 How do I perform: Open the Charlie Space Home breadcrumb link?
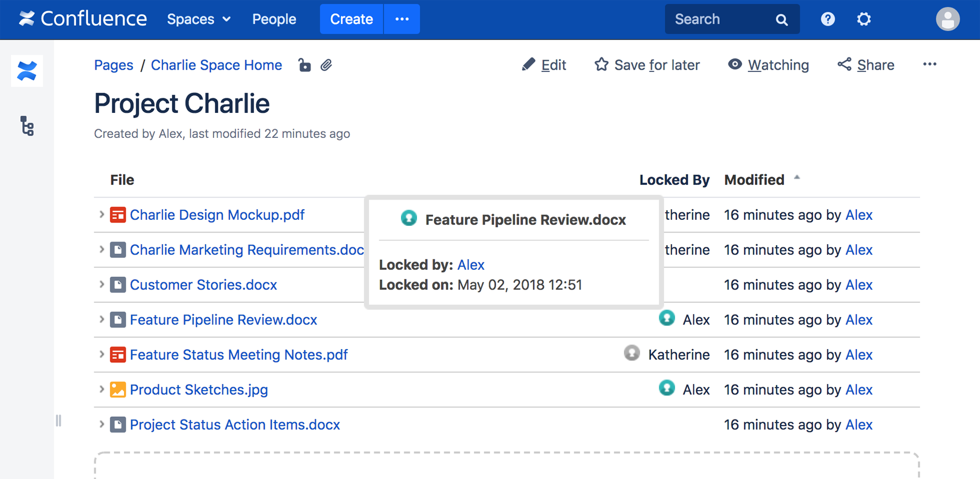[x=216, y=65]
